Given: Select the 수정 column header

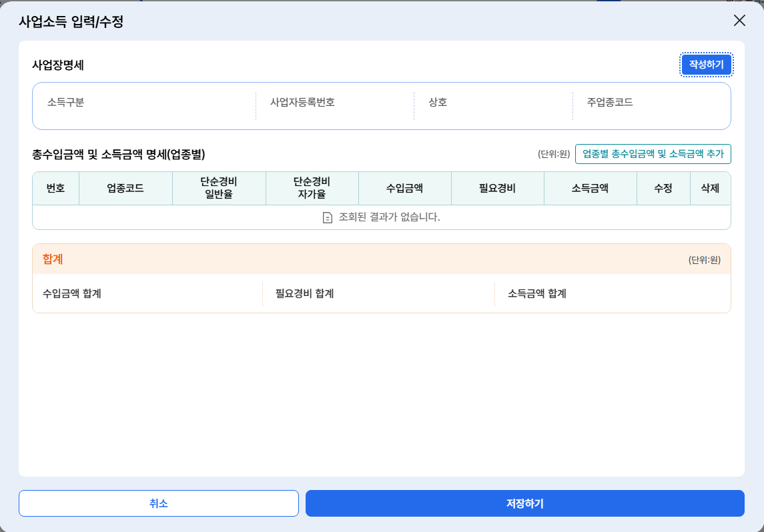Looking at the screenshot, I should click(x=663, y=189).
